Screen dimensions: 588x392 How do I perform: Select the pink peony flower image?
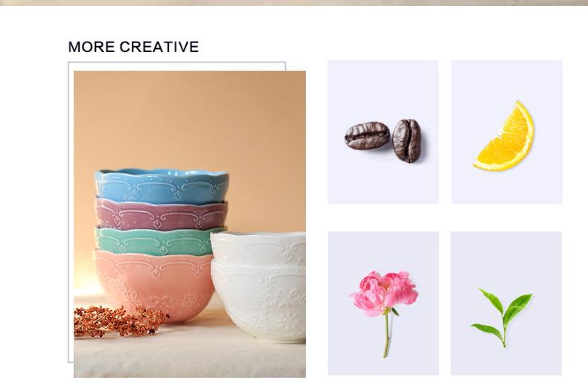point(383,303)
